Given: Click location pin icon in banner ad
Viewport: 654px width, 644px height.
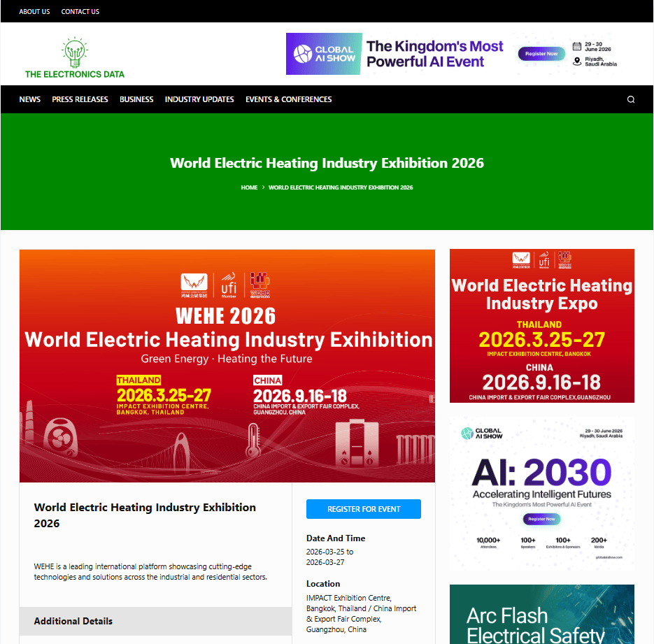Looking at the screenshot, I should tap(577, 61).
